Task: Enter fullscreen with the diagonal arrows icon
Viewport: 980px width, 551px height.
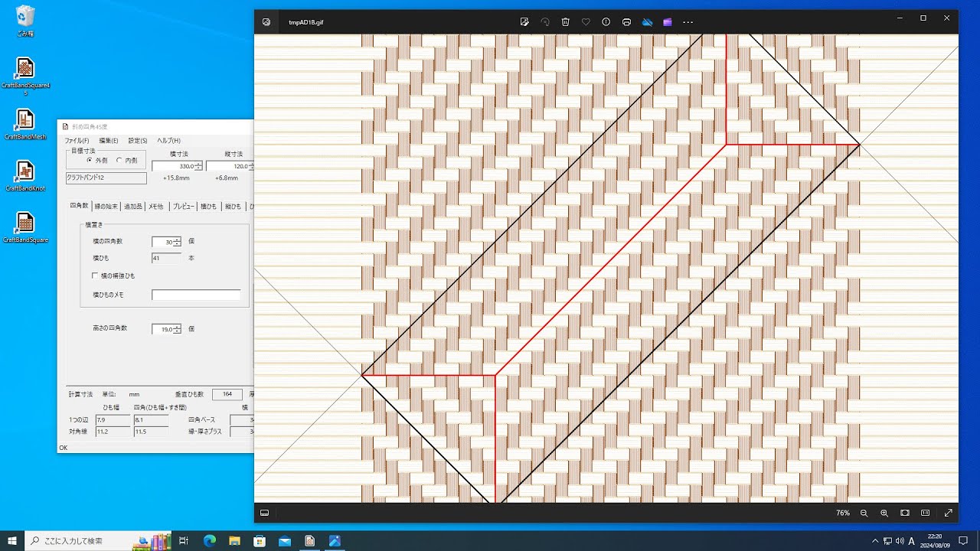Action: pyautogui.click(x=949, y=513)
